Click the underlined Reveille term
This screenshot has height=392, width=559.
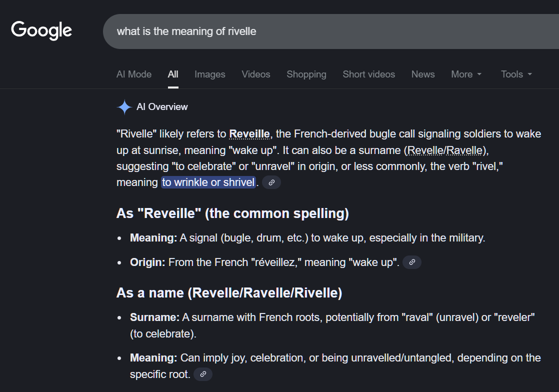[249, 134]
